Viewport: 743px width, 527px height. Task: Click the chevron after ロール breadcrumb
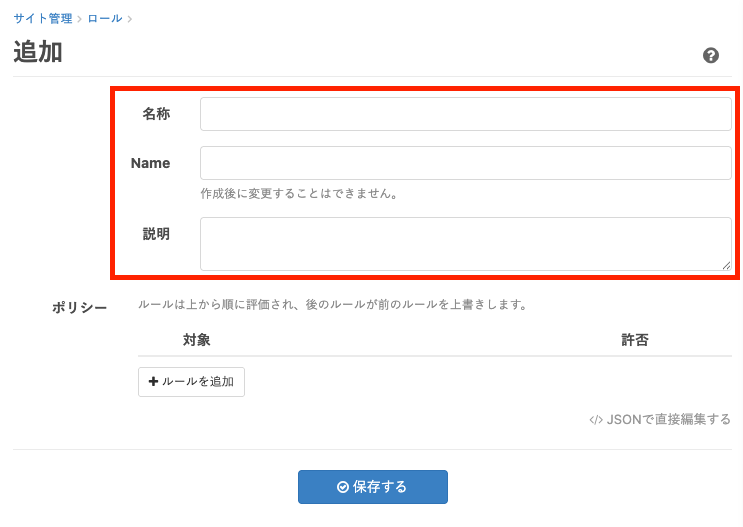tap(130, 19)
